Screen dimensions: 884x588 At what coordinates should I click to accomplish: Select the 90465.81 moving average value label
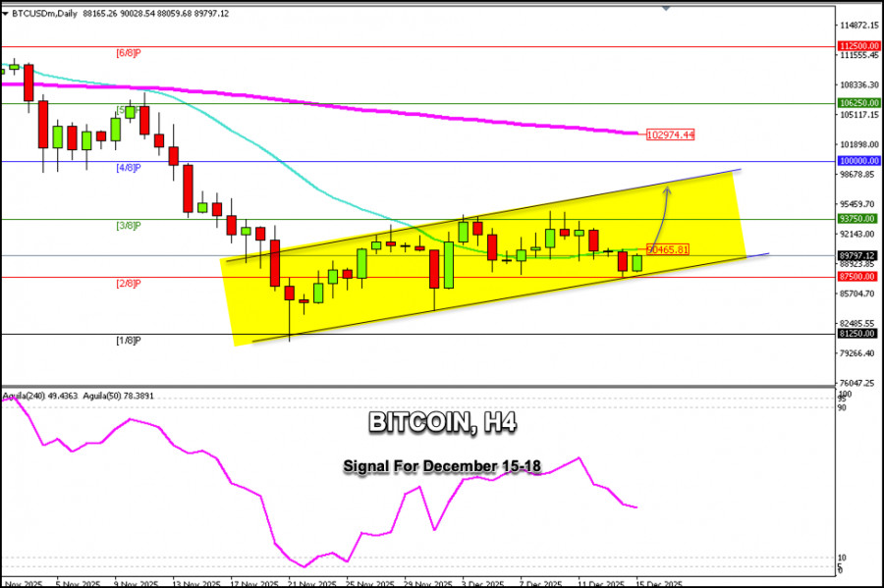[668, 249]
